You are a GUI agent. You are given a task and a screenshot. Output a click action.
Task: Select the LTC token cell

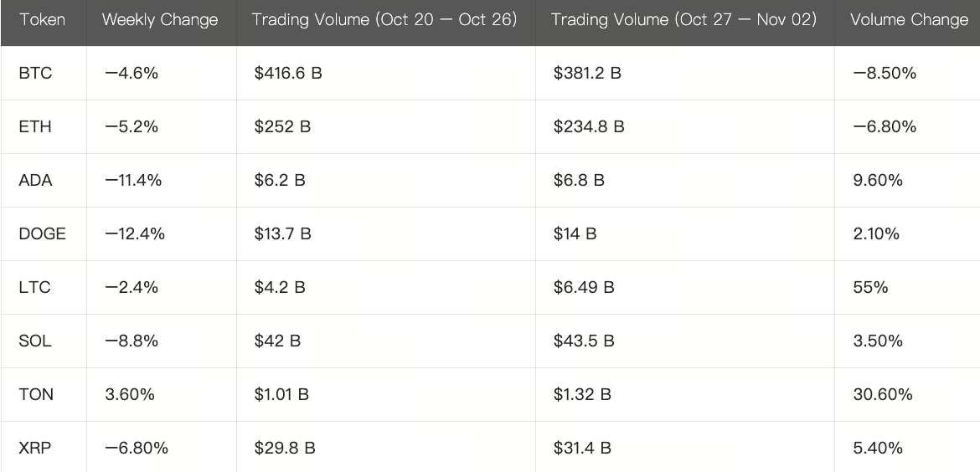tap(34, 288)
